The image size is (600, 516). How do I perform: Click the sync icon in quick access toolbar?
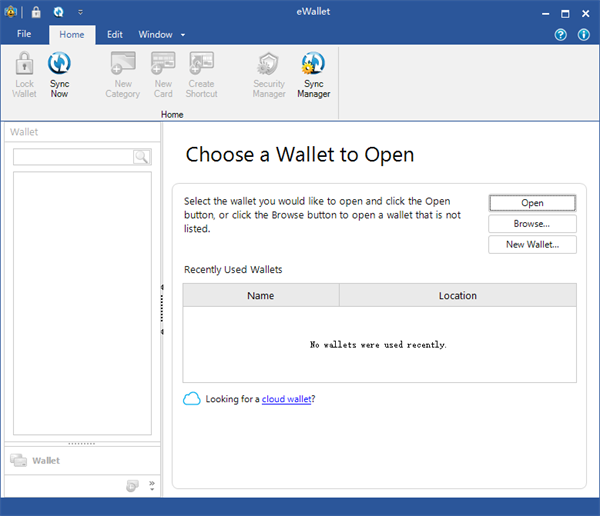[x=58, y=13]
